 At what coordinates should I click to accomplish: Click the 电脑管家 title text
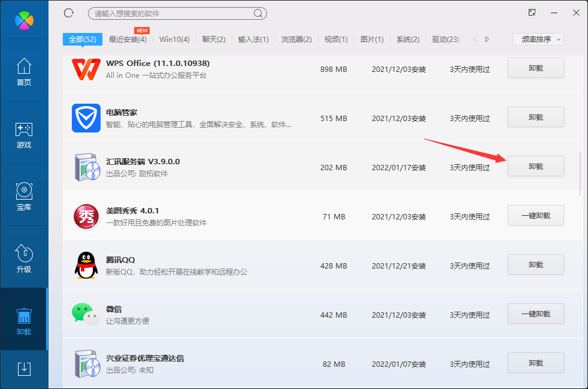(x=122, y=112)
